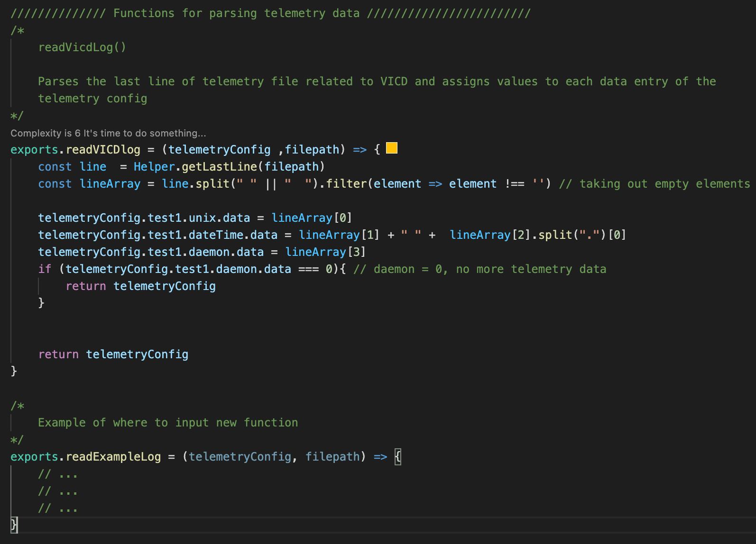This screenshot has height=544, width=756.
Task: Click the indented 'return telemetryConfig' inside if block
Action: pos(141,286)
